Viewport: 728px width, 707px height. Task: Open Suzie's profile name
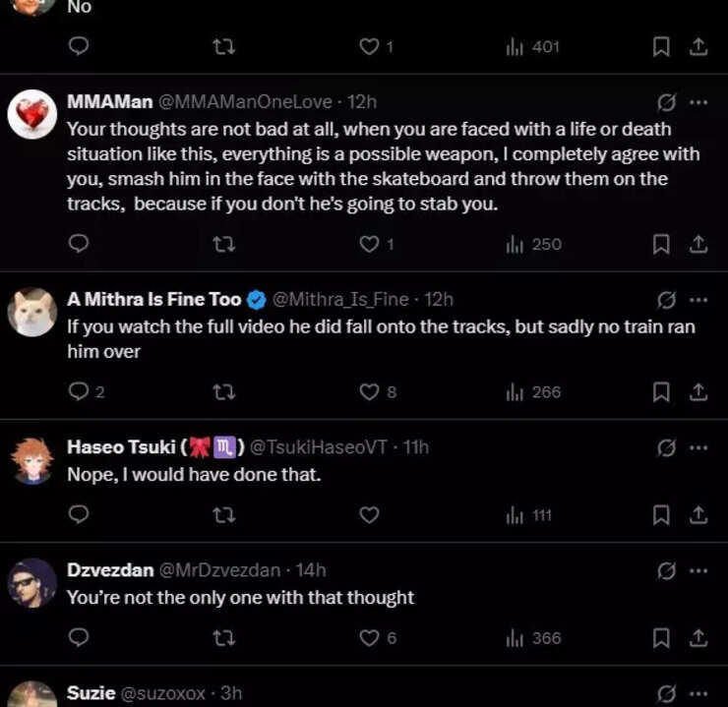(91, 693)
